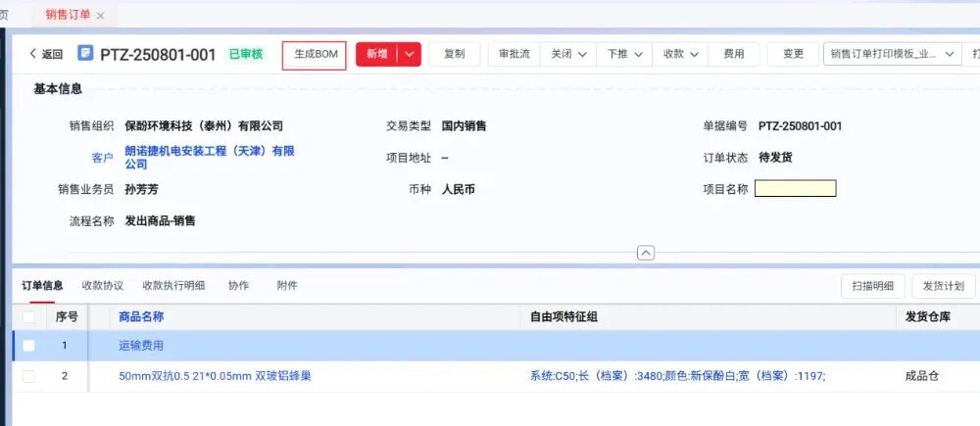The width and height of the screenshot is (980, 426).
Task: Click the 人民币 currency value
Action: tap(458, 189)
